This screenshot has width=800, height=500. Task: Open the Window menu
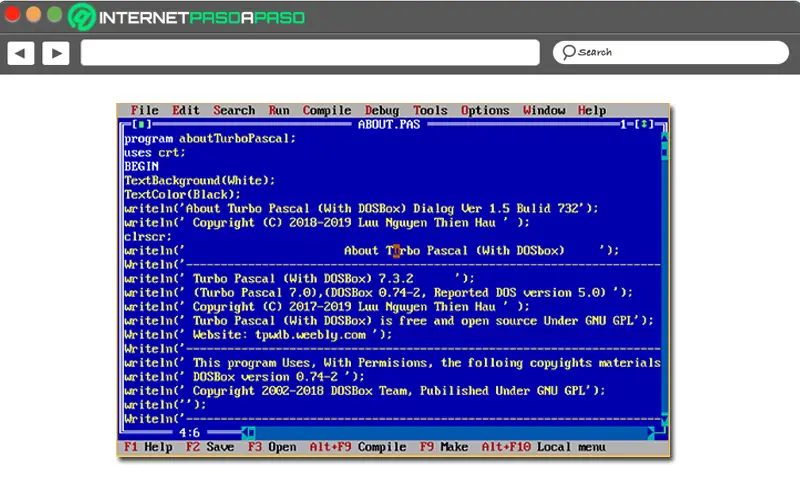pyautogui.click(x=544, y=110)
